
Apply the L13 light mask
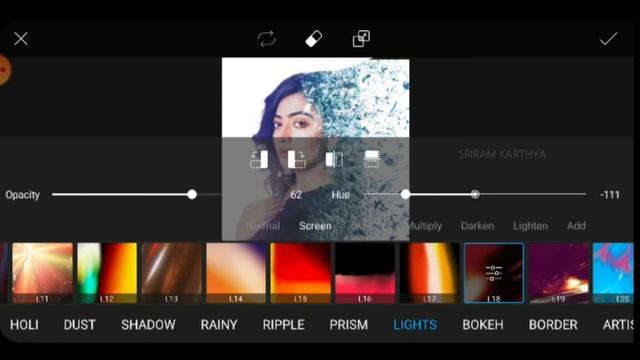(171, 273)
